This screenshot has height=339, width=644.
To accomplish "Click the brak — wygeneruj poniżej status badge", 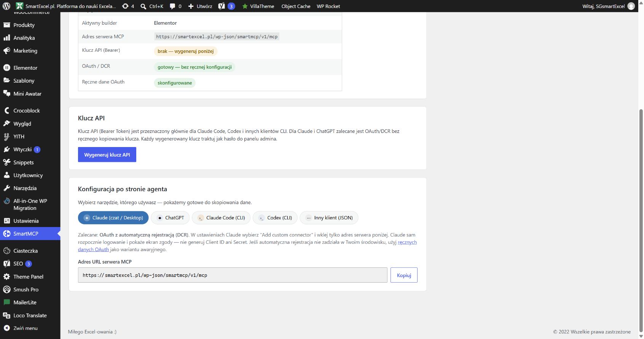I will (x=186, y=51).
